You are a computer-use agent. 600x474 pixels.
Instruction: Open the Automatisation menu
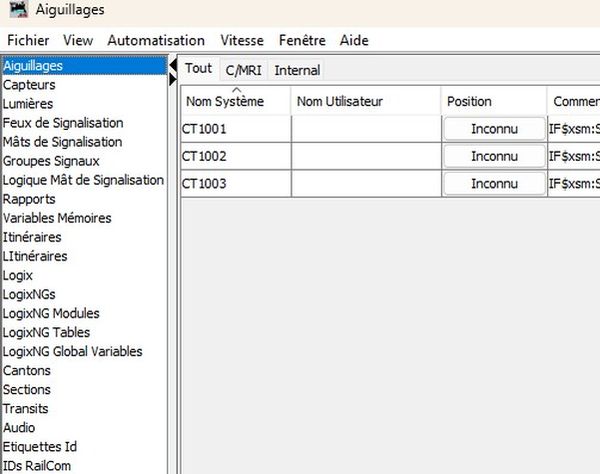(x=156, y=41)
